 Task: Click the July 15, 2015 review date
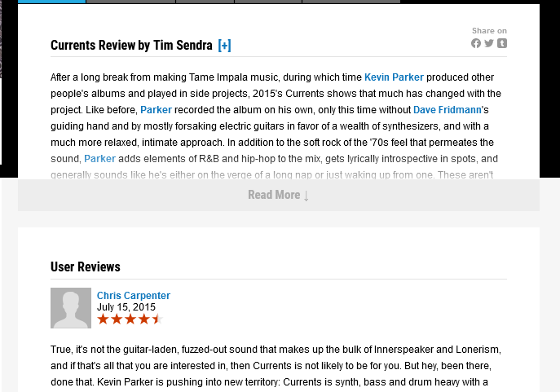126,307
